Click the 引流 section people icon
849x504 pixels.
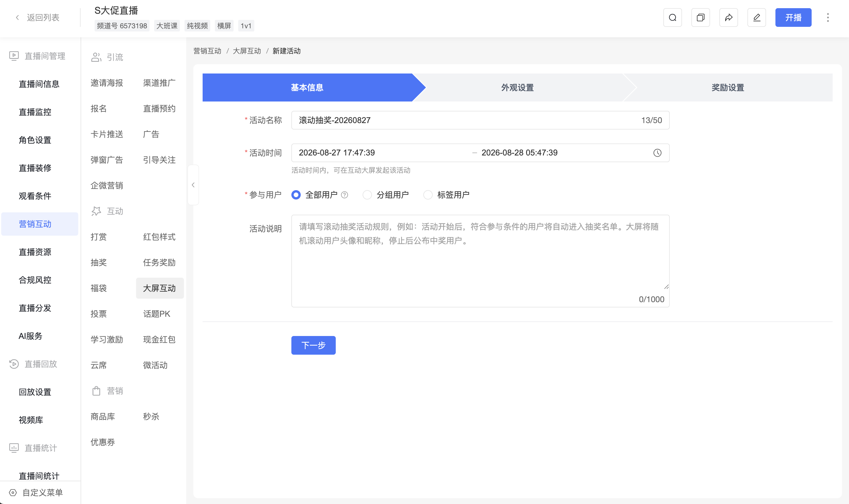coord(96,57)
